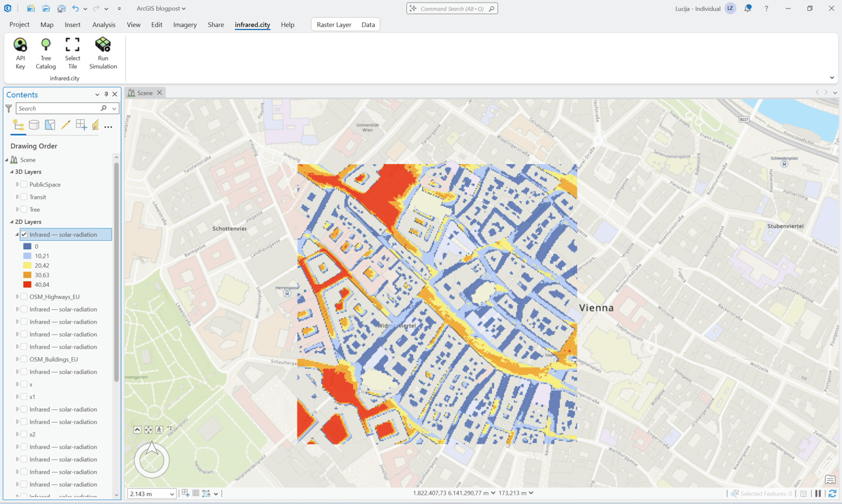
Task: Open the Contents search options dropdown
Action: click(x=114, y=108)
